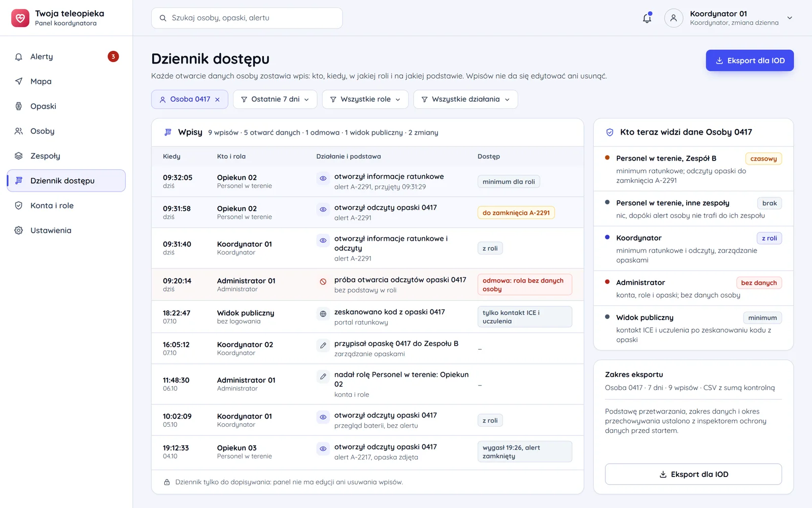812x508 pixels.
Task: Click the shield icon beside Kto teraz widzi
Action: tap(610, 132)
